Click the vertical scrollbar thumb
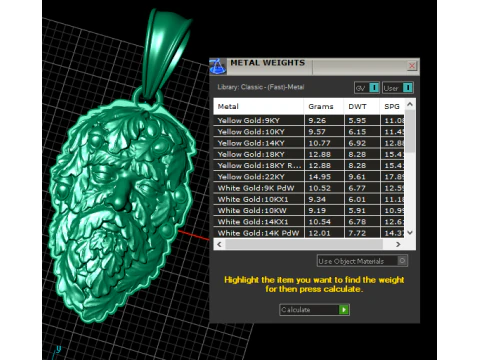 [410, 132]
